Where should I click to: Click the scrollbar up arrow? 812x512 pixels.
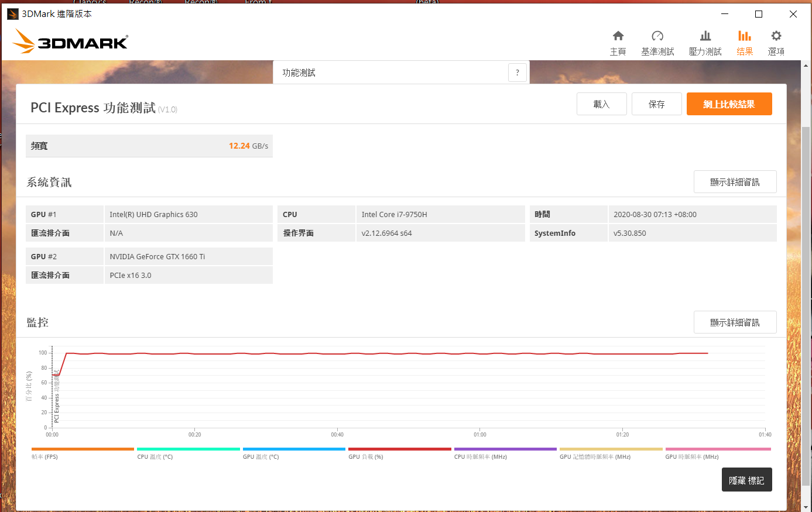pos(806,66)
